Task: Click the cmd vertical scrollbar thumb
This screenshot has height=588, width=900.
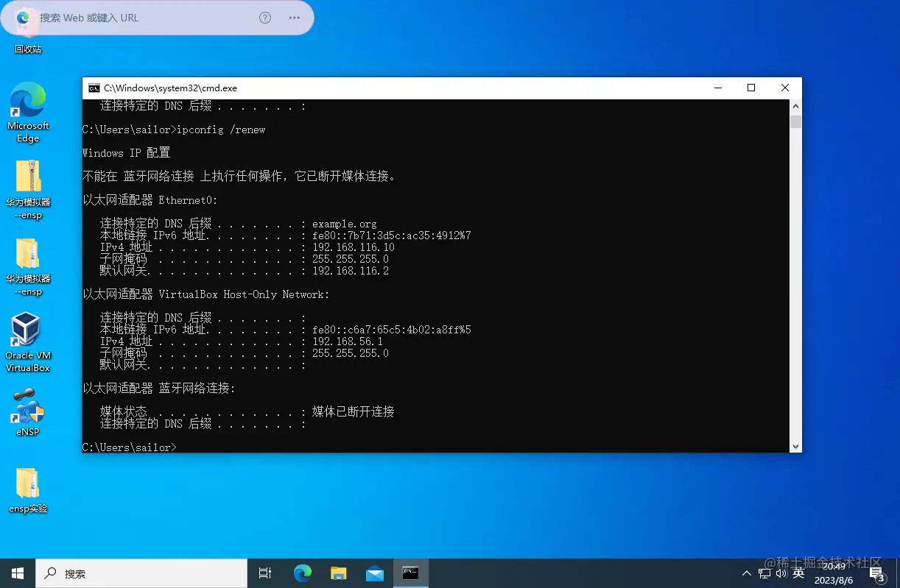Action: click(x=795, y=121)
